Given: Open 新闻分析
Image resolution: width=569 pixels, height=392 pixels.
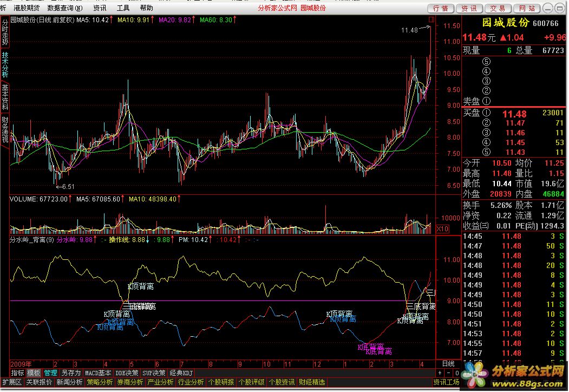Looking at the screenshot, I should click(x=69, y=382).
